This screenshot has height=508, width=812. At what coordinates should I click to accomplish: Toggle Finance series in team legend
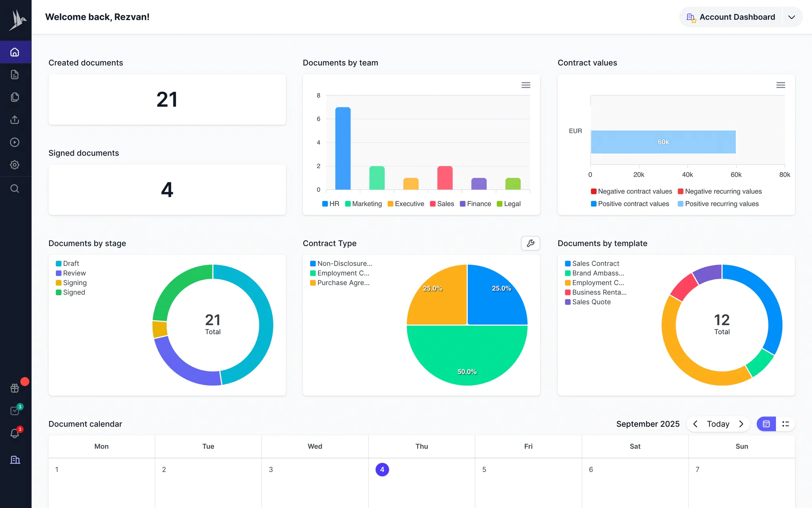(475, 204)
